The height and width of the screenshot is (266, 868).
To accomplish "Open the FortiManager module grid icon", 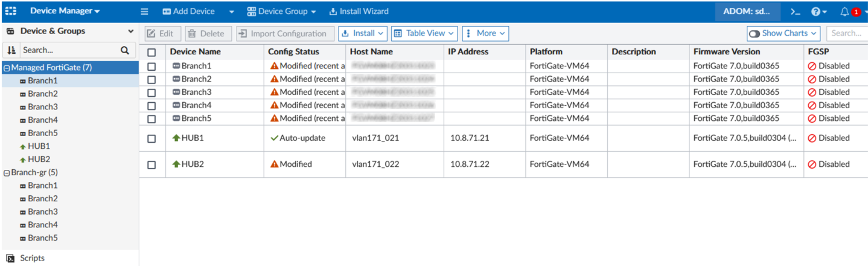I will [x=11, y=11].
